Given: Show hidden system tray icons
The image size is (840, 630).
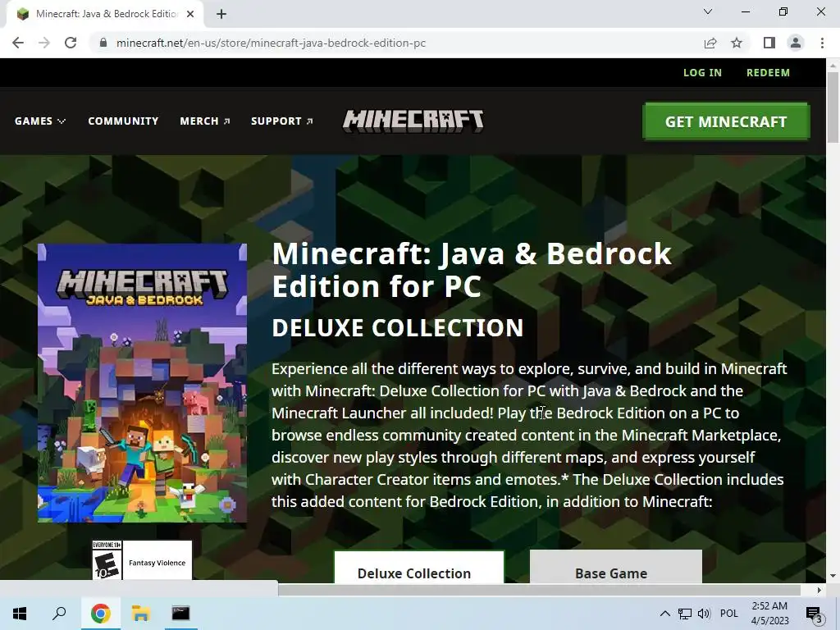Looking at the screenshot, I should tap(664, 614).
